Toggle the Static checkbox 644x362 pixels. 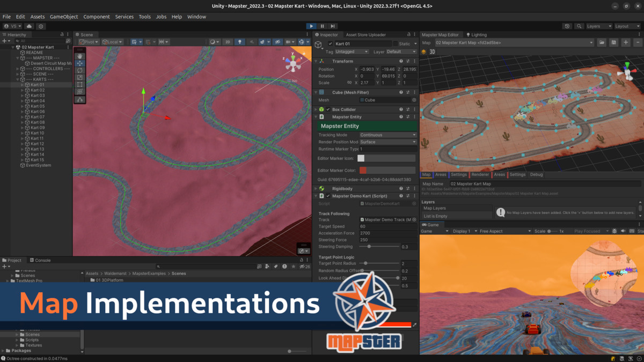[396, 43]
